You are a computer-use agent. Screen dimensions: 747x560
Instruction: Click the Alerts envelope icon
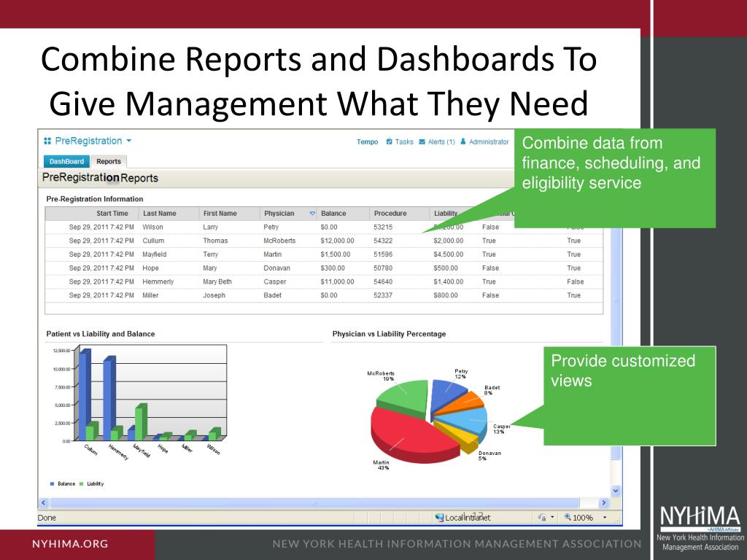(x=422, y=142)
